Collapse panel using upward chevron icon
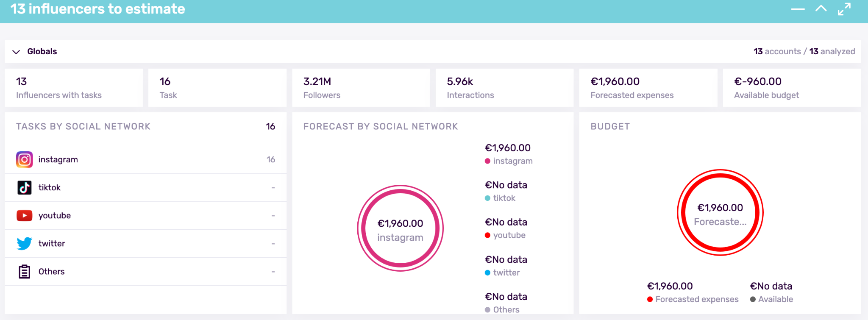868x320 pixels. [821, 9]
